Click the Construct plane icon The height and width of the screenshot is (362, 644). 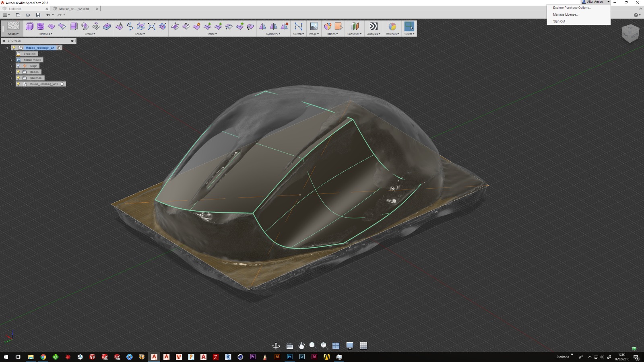point(354,27)
